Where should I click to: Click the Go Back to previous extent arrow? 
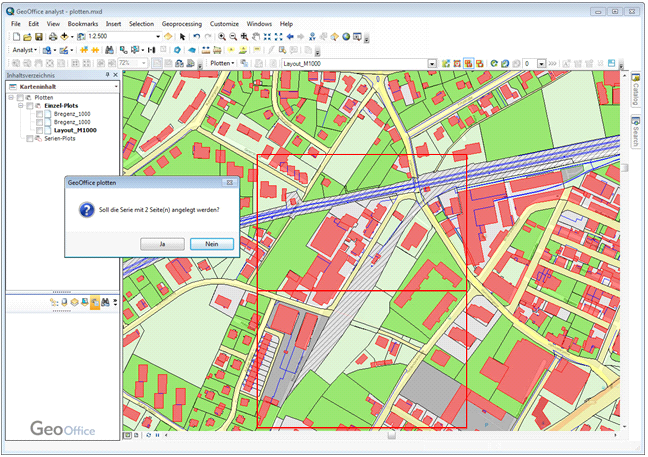291,36
